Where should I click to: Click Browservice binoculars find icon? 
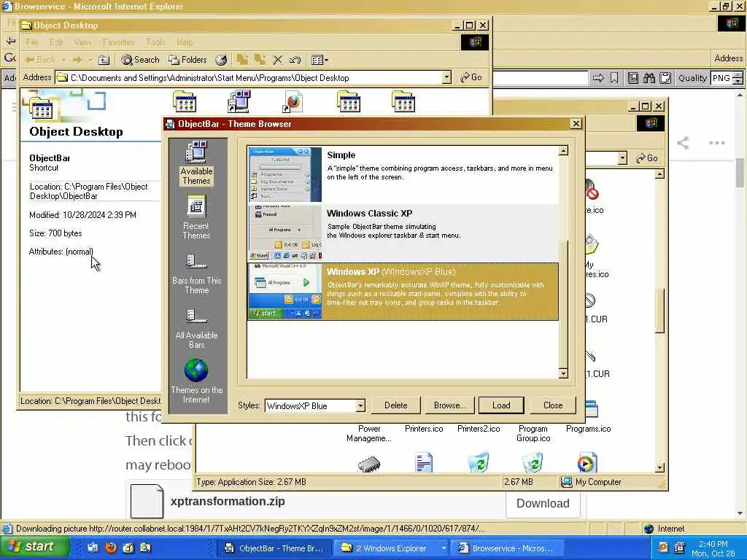[x=649, y=78]
